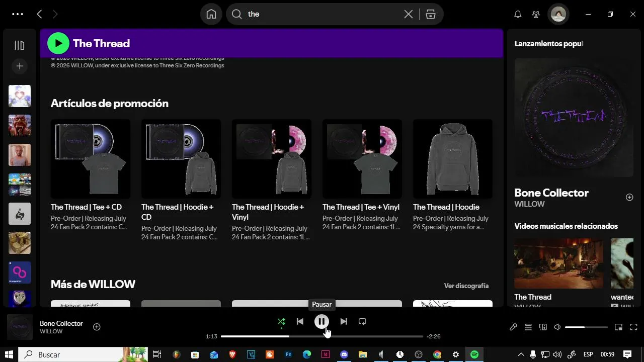The image size is (644, 362).
Task: Click the search box containing "the"
Action: (x=335, y=14)
